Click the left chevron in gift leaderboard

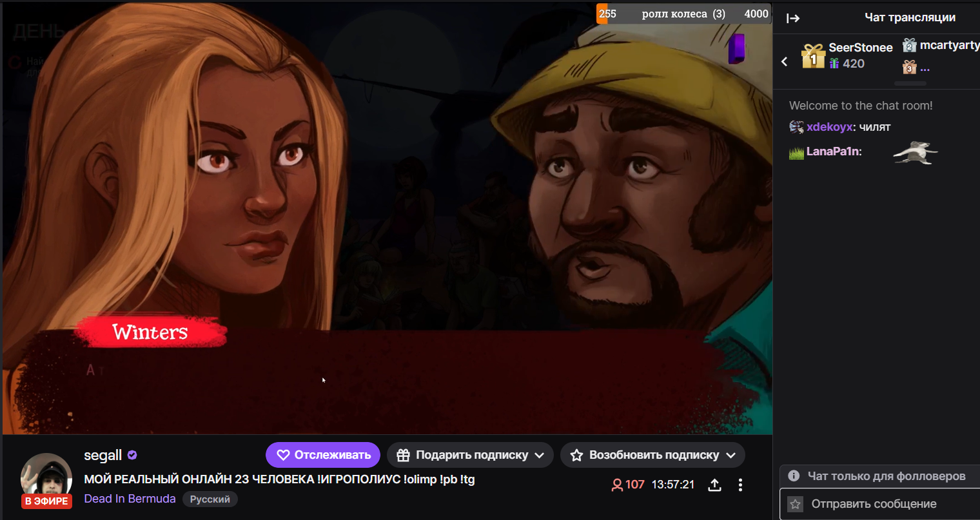pos(785,62)
